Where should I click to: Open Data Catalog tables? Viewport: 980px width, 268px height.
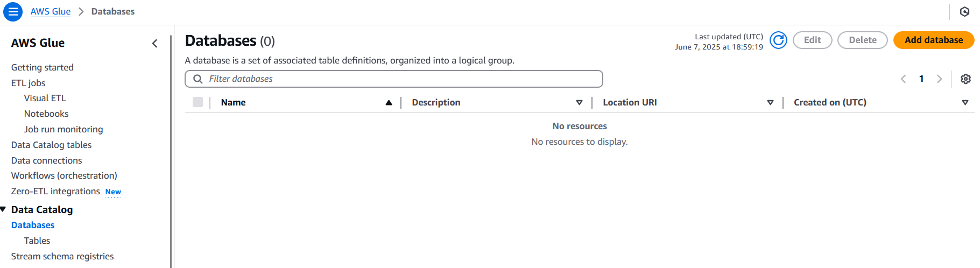click(x=52, y=145)
